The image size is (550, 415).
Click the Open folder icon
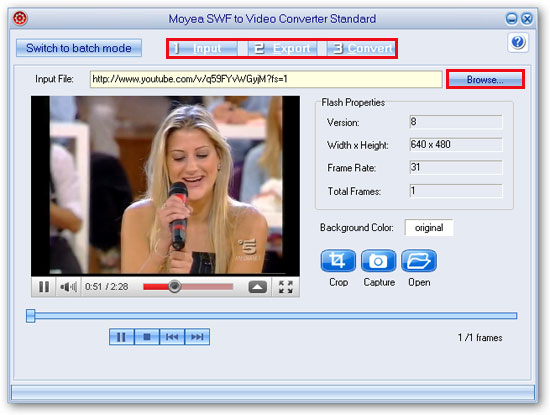click(x=418, y=261)
